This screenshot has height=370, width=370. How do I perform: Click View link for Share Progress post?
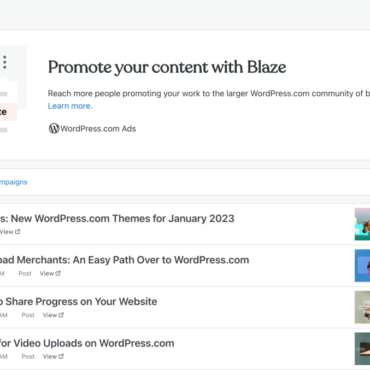click(53, 315)
